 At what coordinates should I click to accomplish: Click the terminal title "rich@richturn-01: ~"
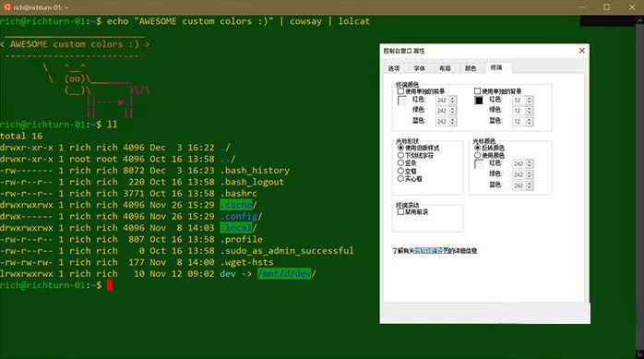click(42, 7)
